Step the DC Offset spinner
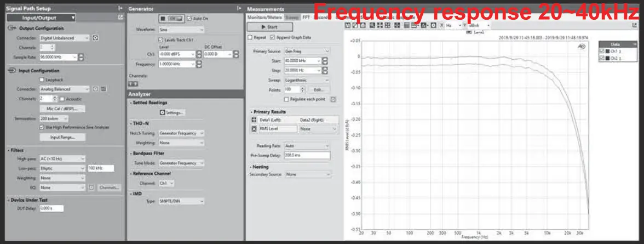The width and height of the screenshot is (644, 244). tap(236, 54)
